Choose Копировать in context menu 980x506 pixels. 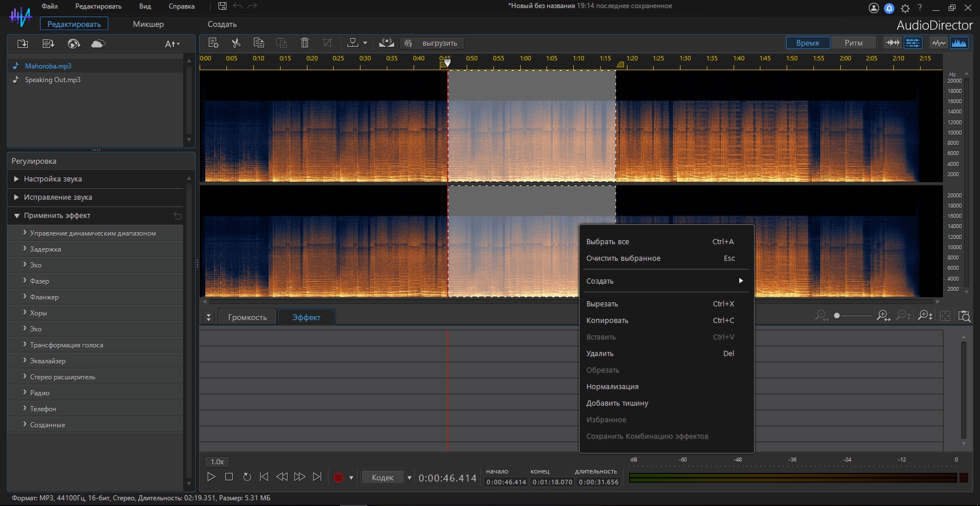(666, 320)
